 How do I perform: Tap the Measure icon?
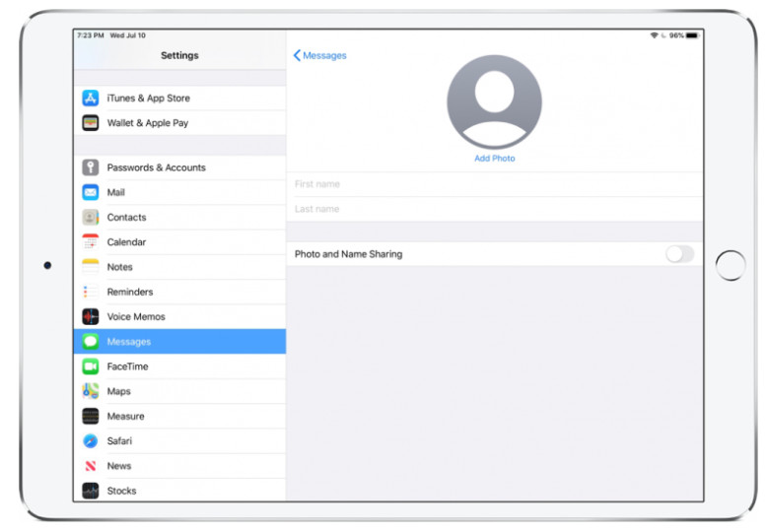pyautogui.click(x=91, y=416)
